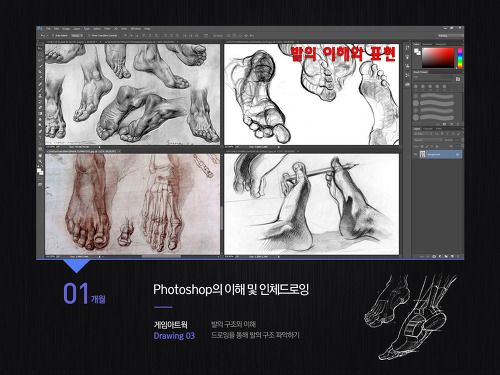This screenshot has width=500, height=375.
Task: Click the red chalk foot anatomy document
Action: click(x=132, y=204)
